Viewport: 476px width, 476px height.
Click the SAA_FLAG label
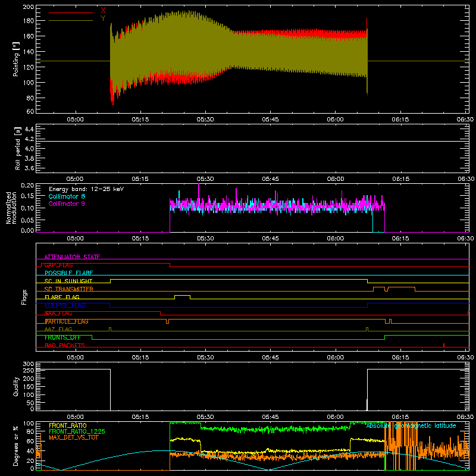pos(58,314)
